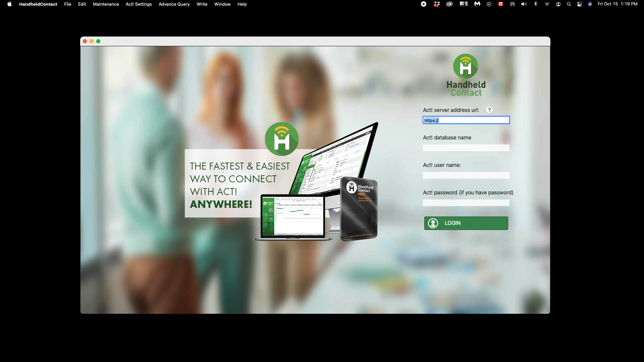Viewport: 644px width, 362px height.
Task: Click the play circle menu bar icon
Action: [489, 4]
